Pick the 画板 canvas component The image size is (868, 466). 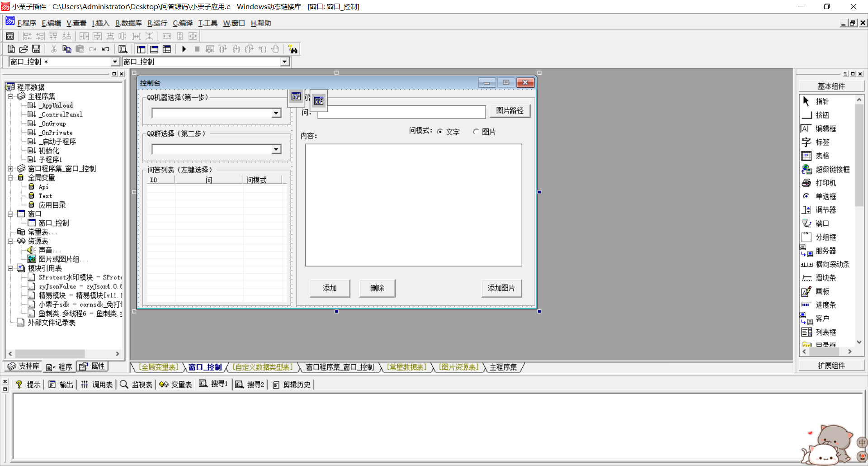pos(822,291)
